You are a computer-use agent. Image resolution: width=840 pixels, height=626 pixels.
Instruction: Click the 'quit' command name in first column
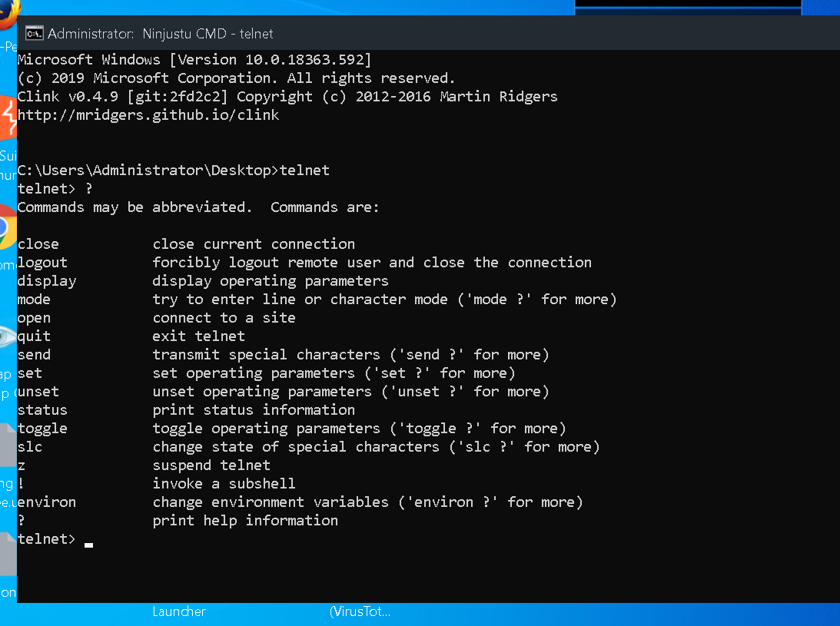34,336
